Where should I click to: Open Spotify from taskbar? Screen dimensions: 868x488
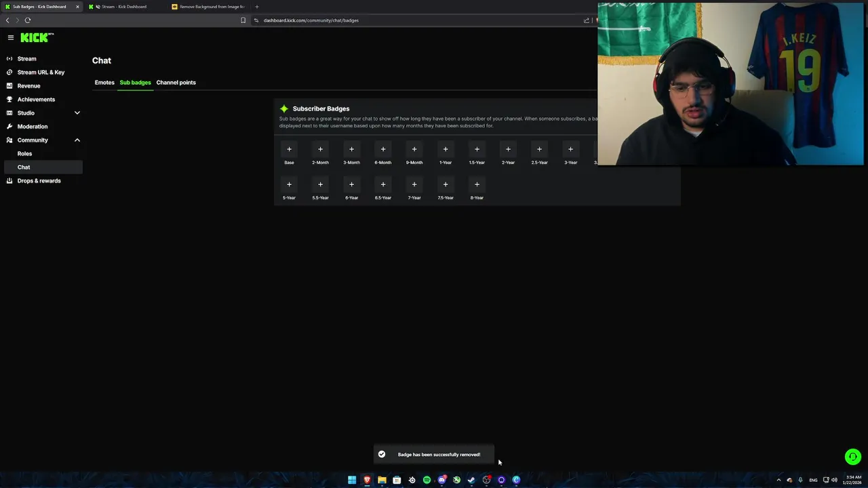[427, 480]
